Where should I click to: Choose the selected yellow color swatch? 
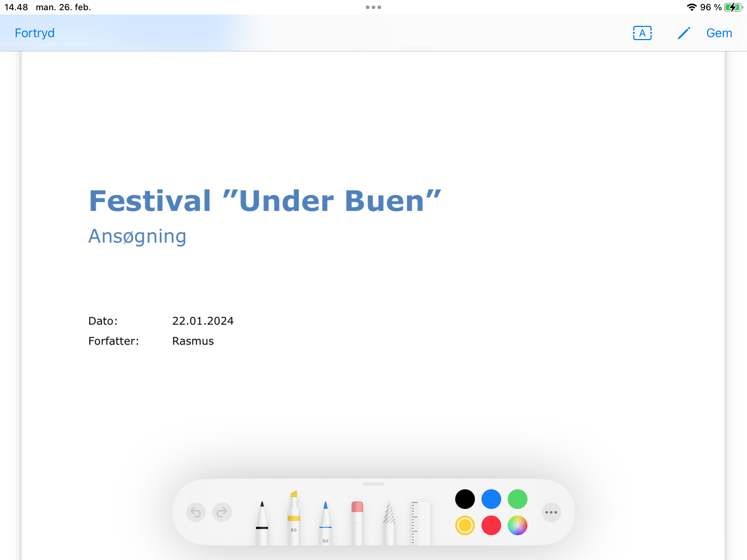[465, 526]
